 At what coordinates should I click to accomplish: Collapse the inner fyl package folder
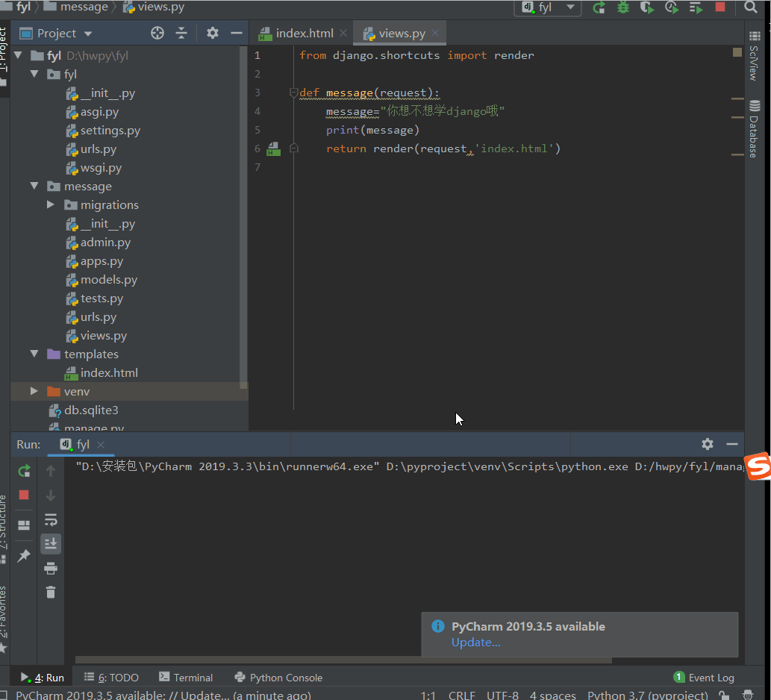click(34, 74)
